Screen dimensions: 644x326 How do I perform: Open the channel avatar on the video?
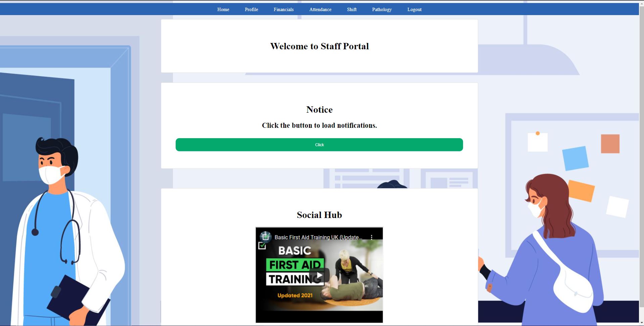click(x=265, y=237)
